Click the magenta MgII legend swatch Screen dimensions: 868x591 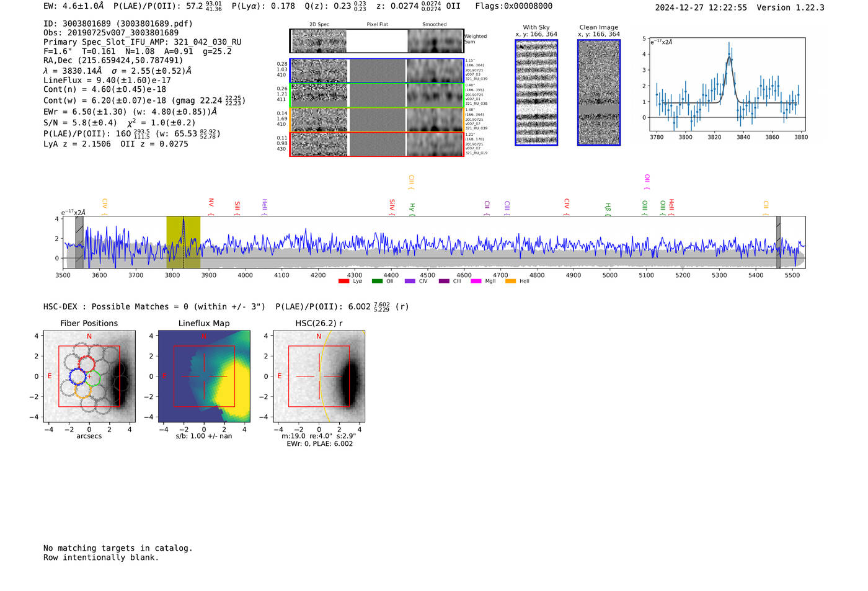[476, 282]
